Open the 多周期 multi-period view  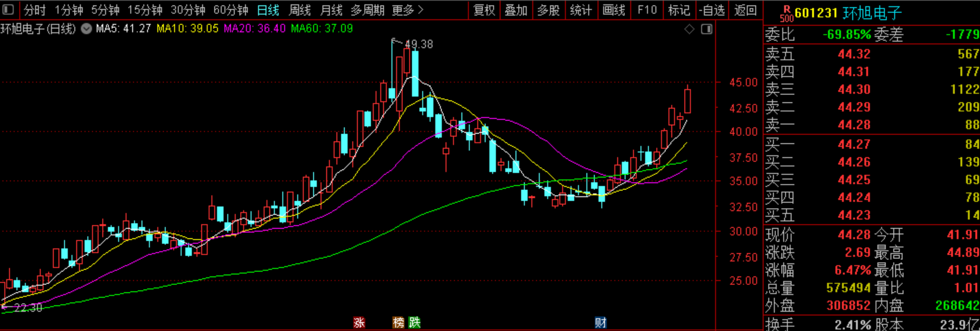click(367, 10)
